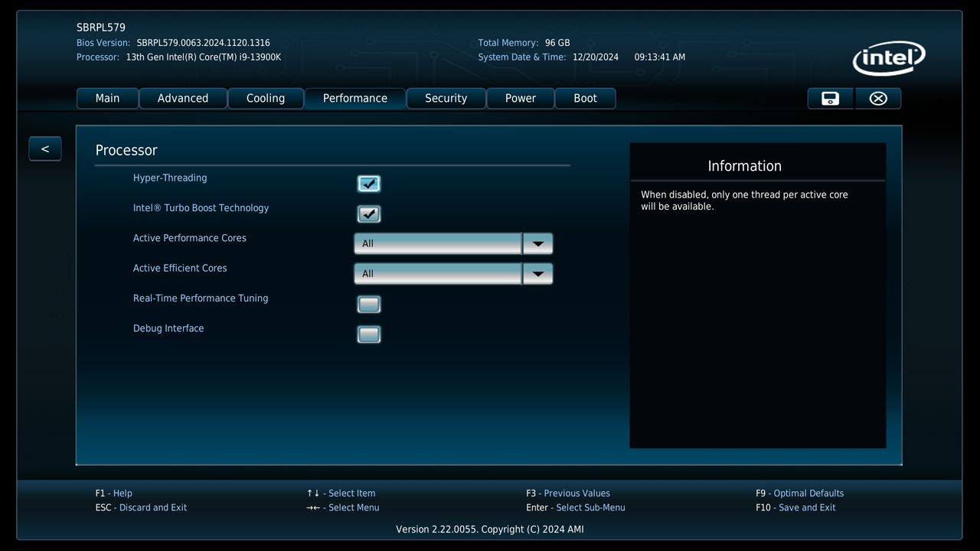This screenshot has width=980, height=551.
Task: Click the Intel logo
Action: point(889,58)
